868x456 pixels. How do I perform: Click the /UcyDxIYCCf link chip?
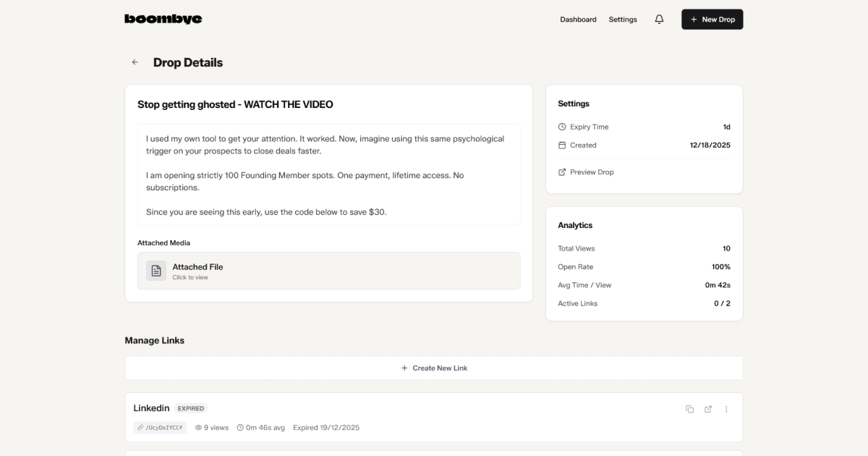pos(161,427)
